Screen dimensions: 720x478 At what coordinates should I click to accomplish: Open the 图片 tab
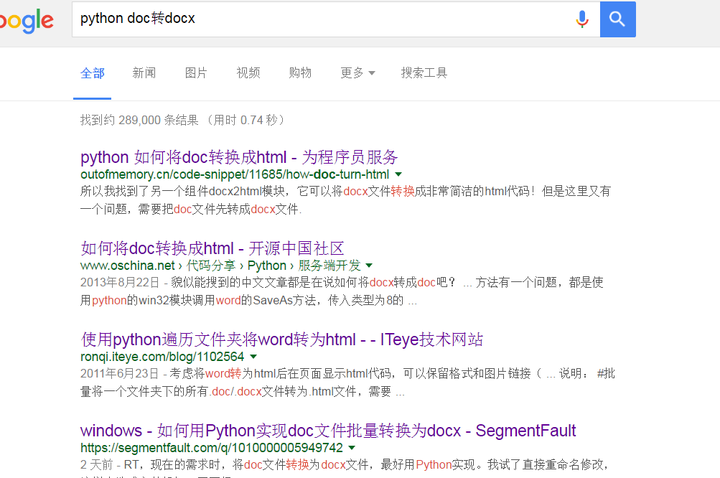click(196, 73)
